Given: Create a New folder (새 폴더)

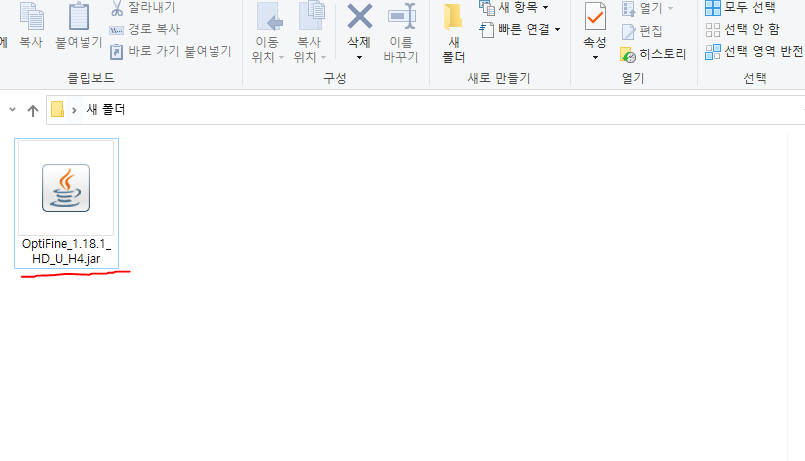Looking at the screenshot, I should (453, 32).
